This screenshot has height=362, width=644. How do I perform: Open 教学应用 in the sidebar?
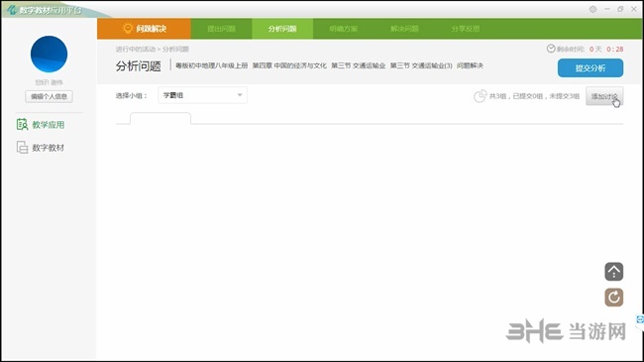tap(41, 125)
